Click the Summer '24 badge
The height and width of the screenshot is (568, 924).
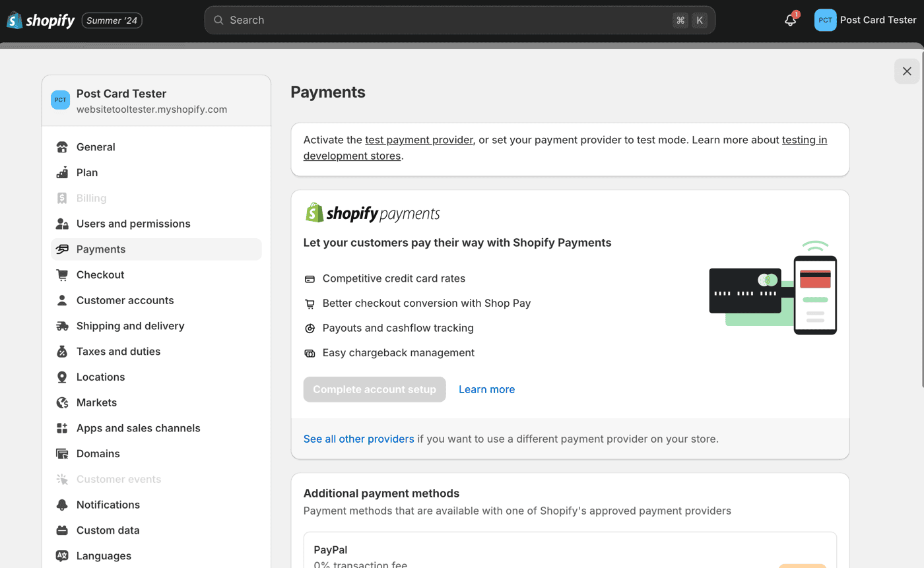point(112,20)
